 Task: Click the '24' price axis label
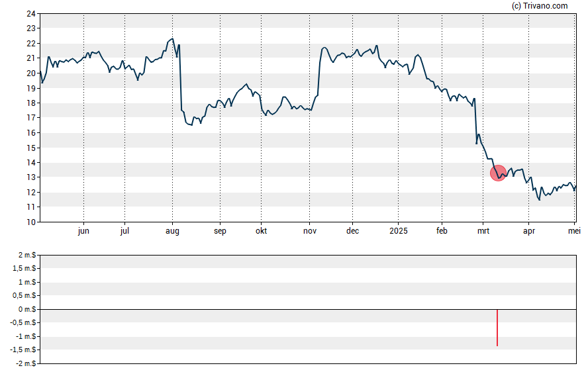31,14
